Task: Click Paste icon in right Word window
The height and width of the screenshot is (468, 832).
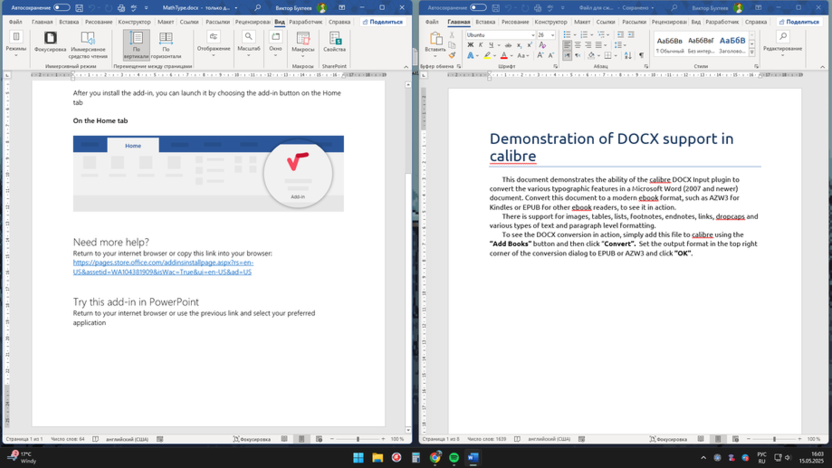Action: (x=436, y=38)
